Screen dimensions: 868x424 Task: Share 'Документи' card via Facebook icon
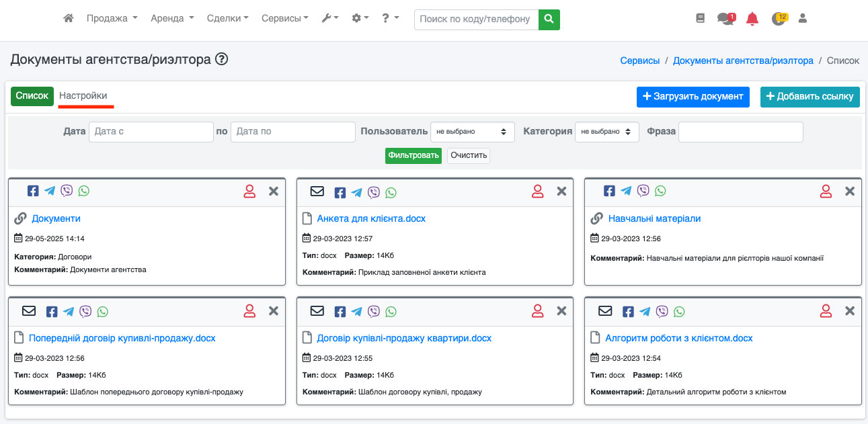[x=33, y=191]
